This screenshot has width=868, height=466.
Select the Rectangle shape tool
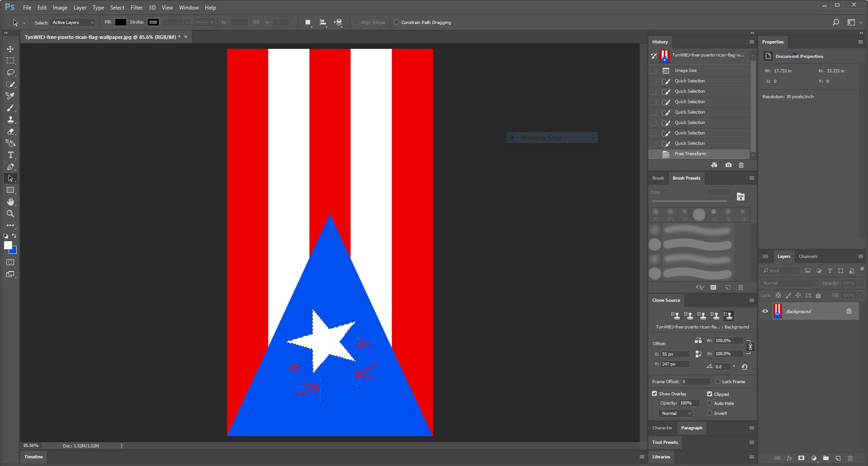click(x=10, y=190)
